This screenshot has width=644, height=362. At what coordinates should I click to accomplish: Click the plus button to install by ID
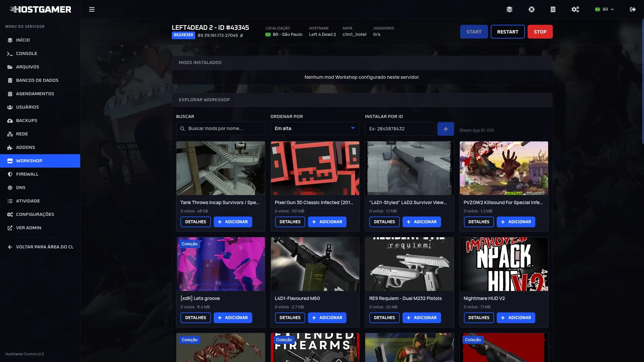(x=445, y=129)
